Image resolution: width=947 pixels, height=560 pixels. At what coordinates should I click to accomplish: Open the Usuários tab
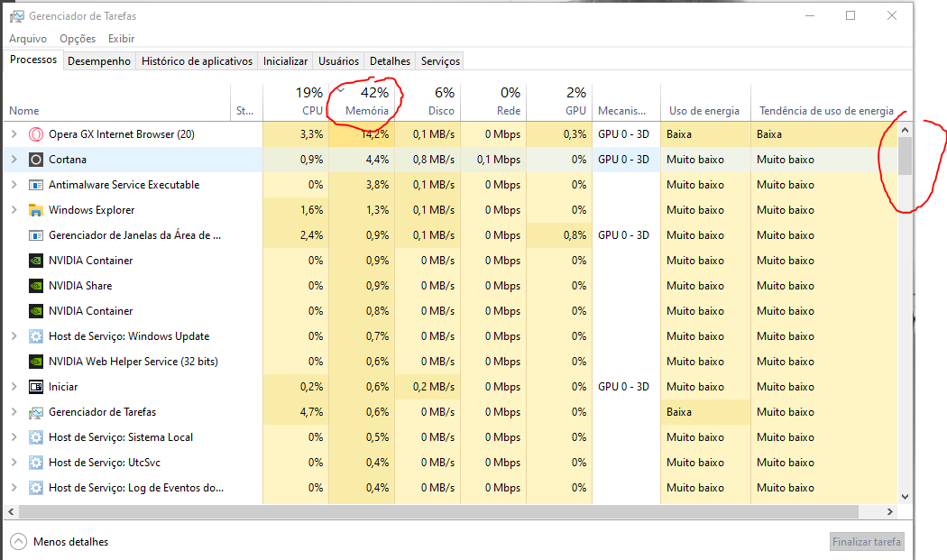[x=339, y=61]
